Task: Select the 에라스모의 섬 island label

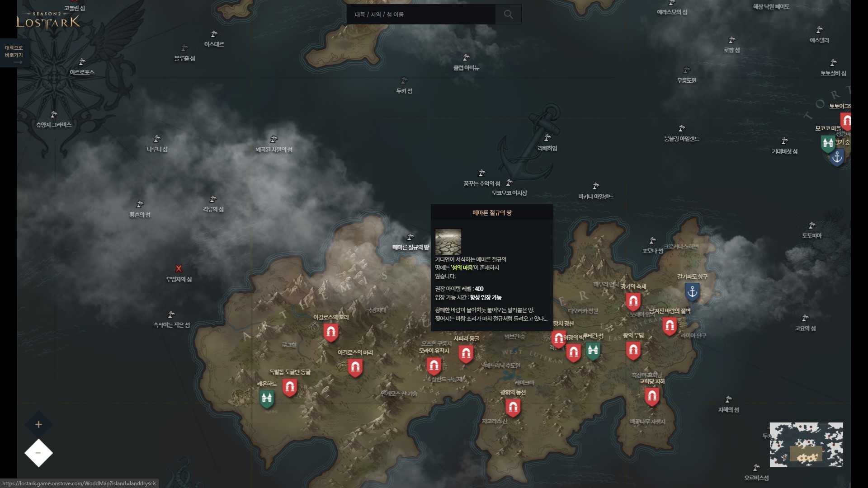Action: pos(672,12)
